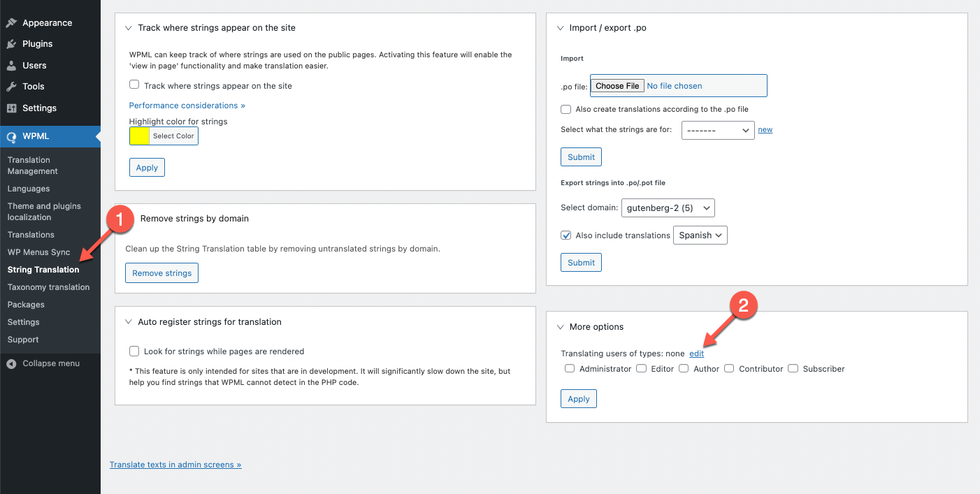Enable Track where strings appear on the site
The image size is (980, 494).
(x=134, y=85)
